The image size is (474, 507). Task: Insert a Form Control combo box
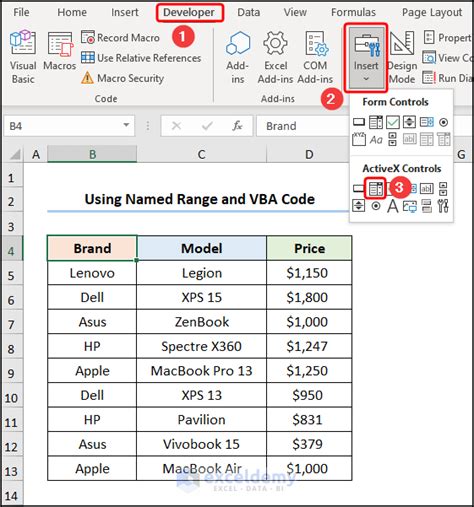pos(376,122)
